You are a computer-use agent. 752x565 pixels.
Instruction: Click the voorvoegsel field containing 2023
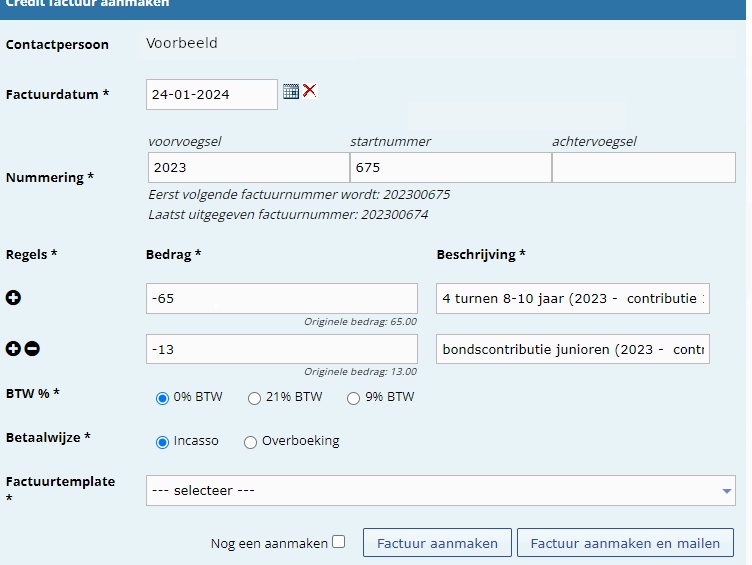pos(248,168)
